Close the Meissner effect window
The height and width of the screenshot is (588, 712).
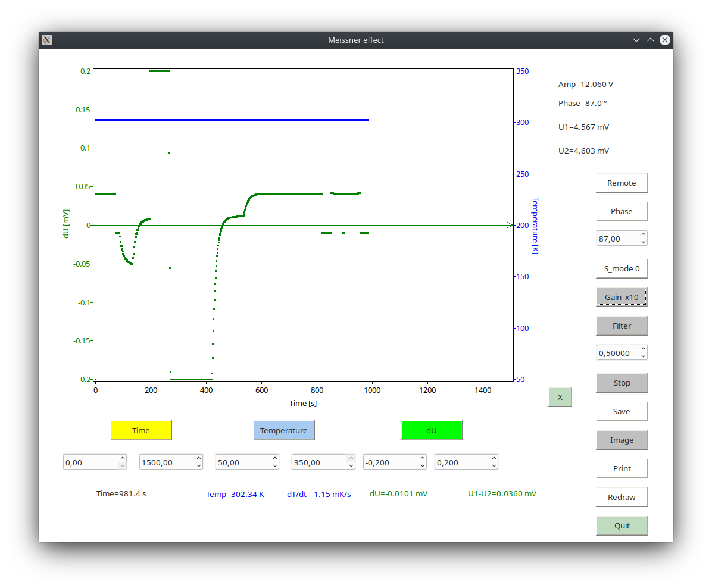(665, 40)
